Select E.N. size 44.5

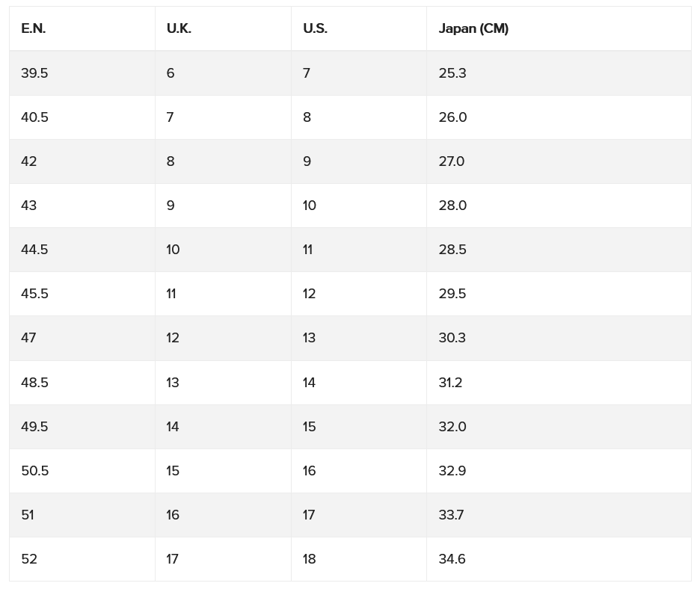(82, 250)
